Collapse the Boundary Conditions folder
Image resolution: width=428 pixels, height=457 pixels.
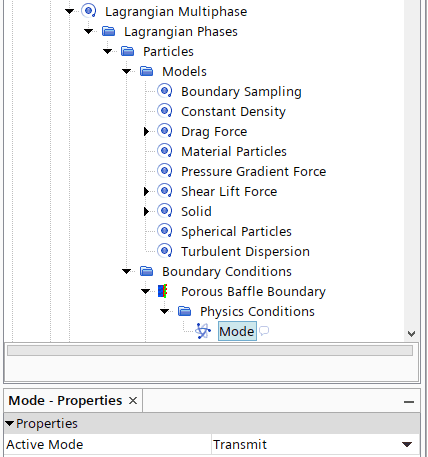[x=126, y=271]
